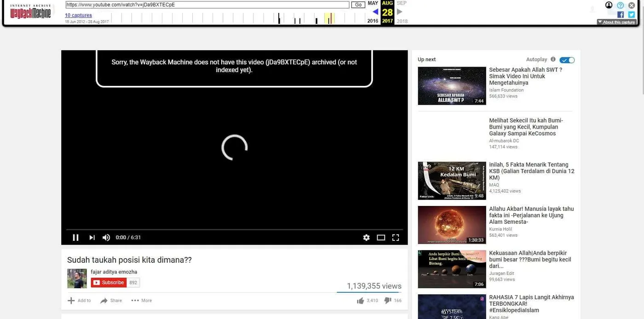Add the video to a playlist via Add to
This screenshot has height=319, width=644.
pyautogui.click(x=79, y=301)
